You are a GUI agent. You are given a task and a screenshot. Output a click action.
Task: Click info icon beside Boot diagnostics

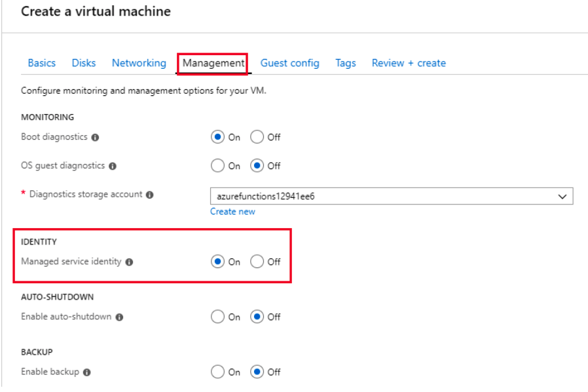96,138
